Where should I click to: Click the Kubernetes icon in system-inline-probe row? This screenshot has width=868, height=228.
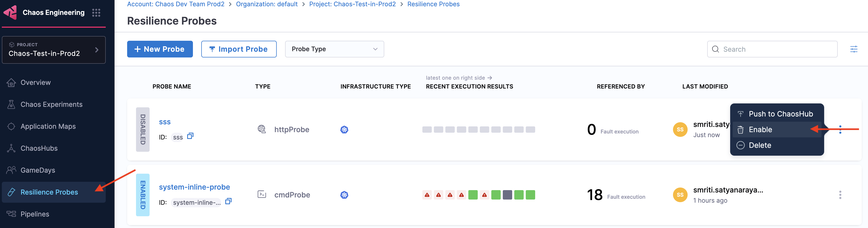[x=344, y=195]
